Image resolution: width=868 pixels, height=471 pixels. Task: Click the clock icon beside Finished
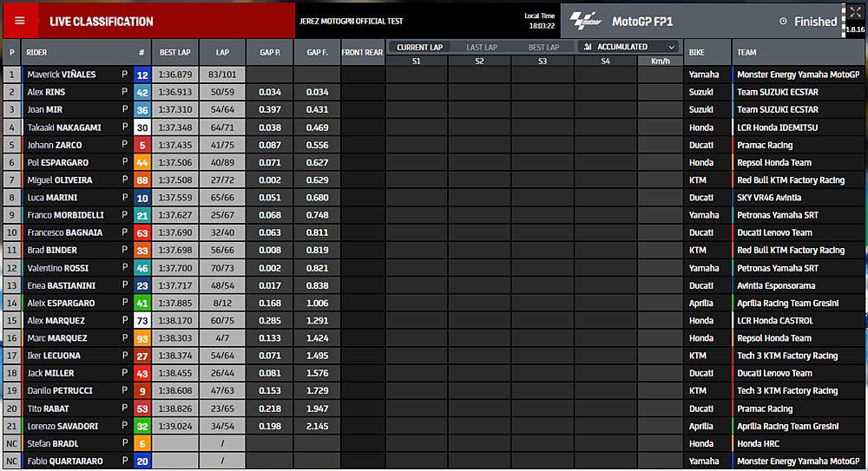(x=784, y=22)
